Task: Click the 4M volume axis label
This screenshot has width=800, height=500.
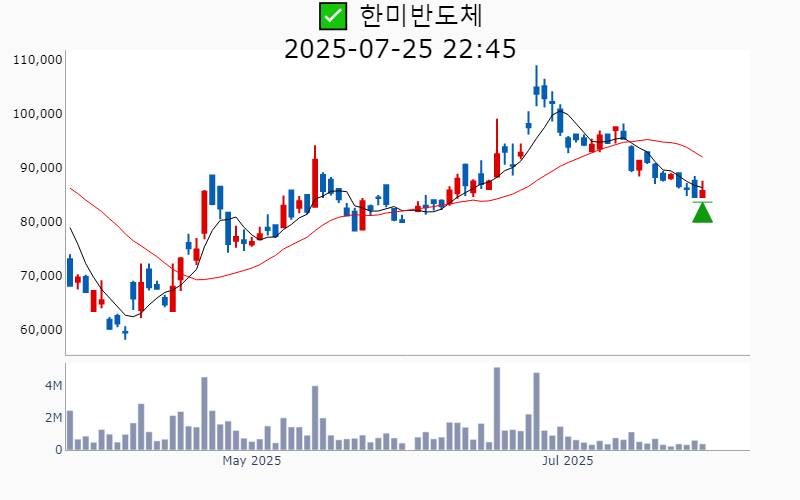Action: point(54,386)
